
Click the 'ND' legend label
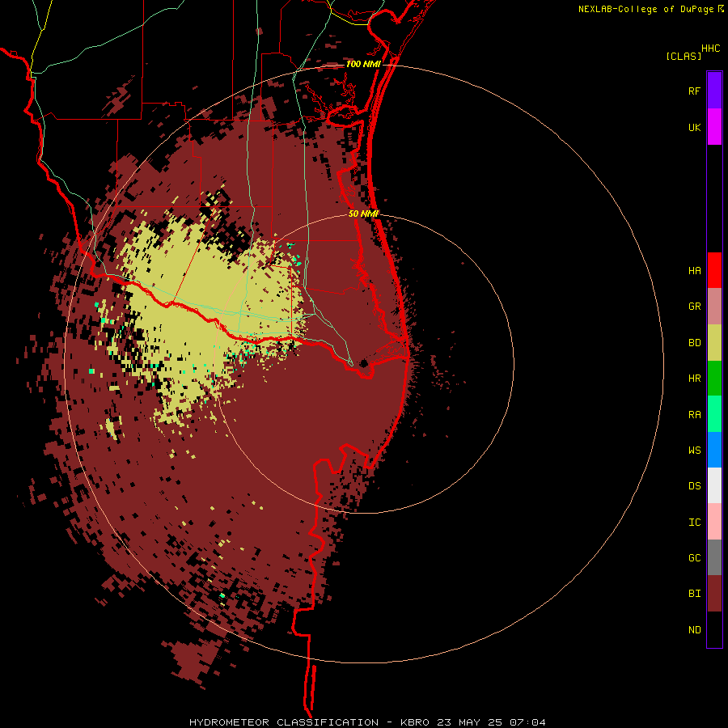[694, 630]
